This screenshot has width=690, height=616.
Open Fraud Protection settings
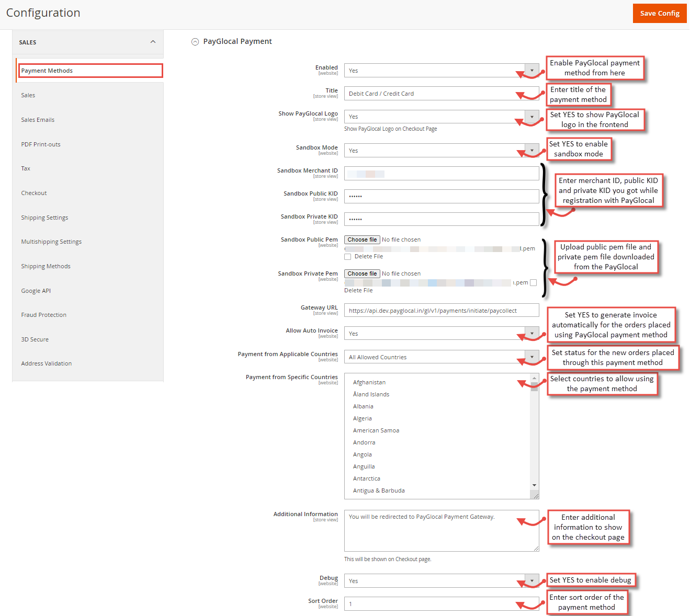(x=44, y=315)
